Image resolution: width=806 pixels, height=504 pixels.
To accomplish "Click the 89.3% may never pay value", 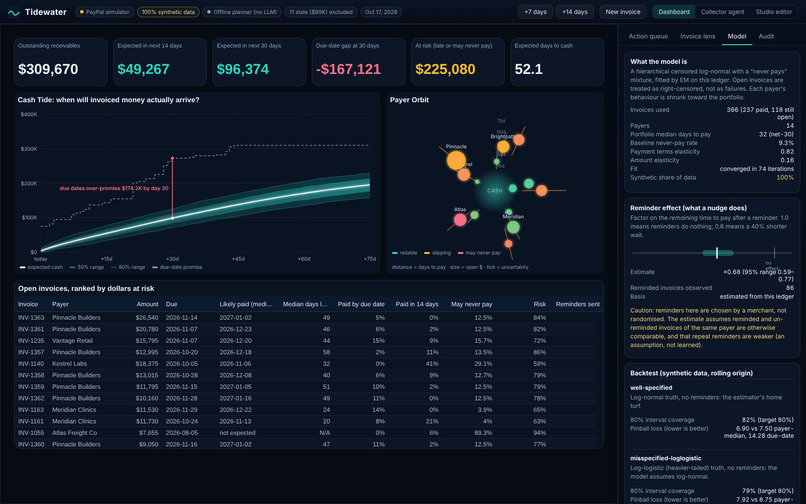I will [x=483, y=433].
